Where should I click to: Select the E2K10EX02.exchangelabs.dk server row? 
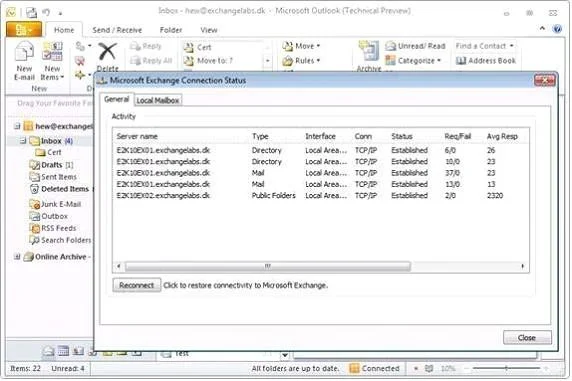click(x=320, y=196)
